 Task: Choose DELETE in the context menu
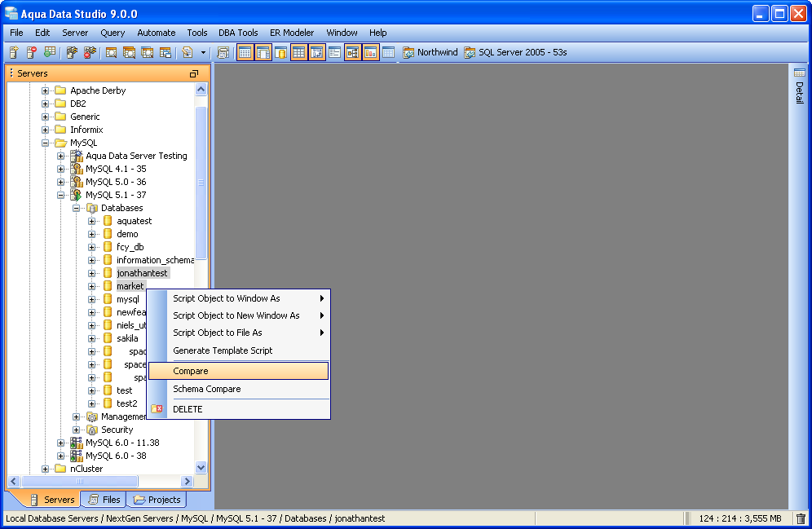tap(238, 409)
